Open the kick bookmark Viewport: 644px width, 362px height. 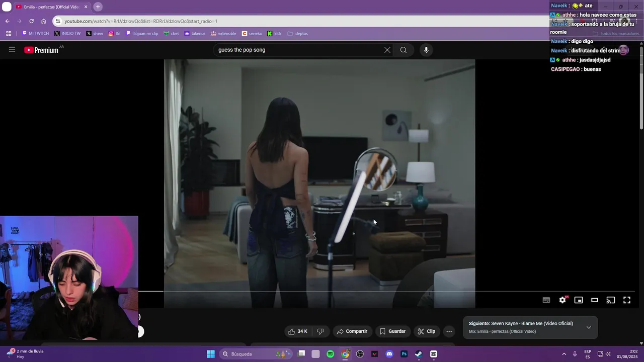(274, 34)
